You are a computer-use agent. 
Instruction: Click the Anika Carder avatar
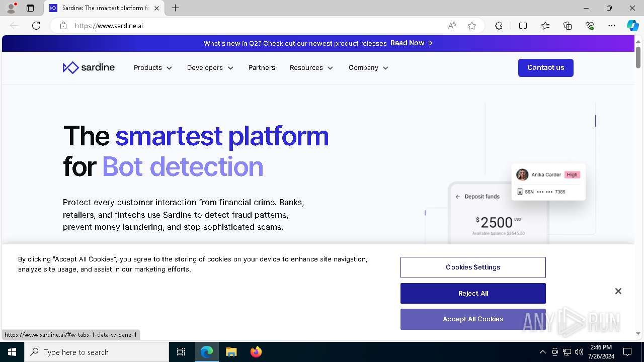522,174
